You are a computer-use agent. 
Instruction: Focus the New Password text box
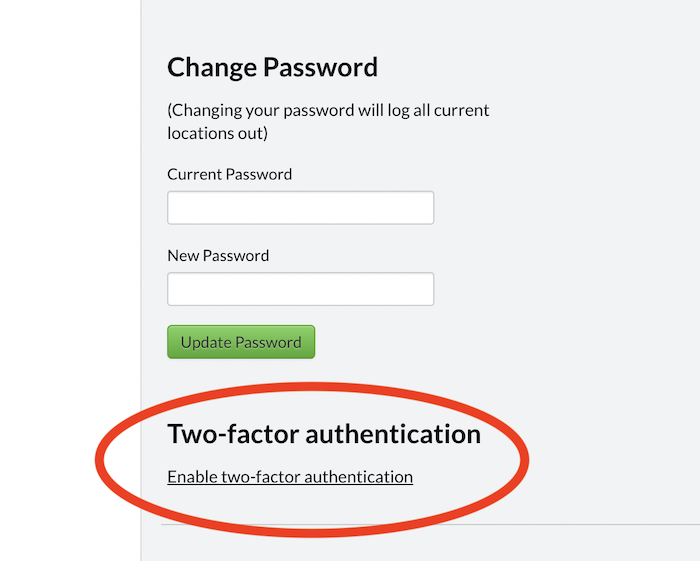[300, 289]
